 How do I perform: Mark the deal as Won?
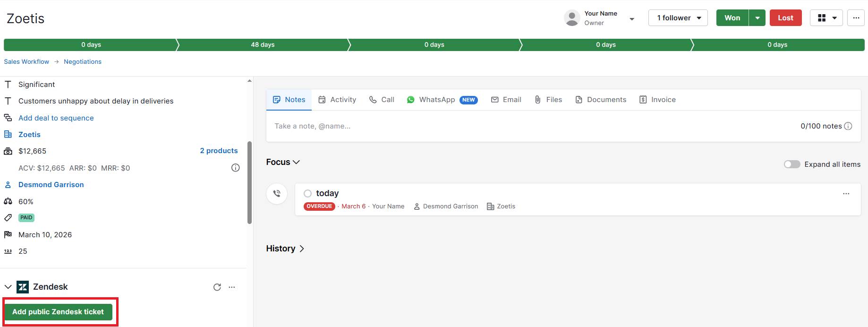click(x=732, y=18)
